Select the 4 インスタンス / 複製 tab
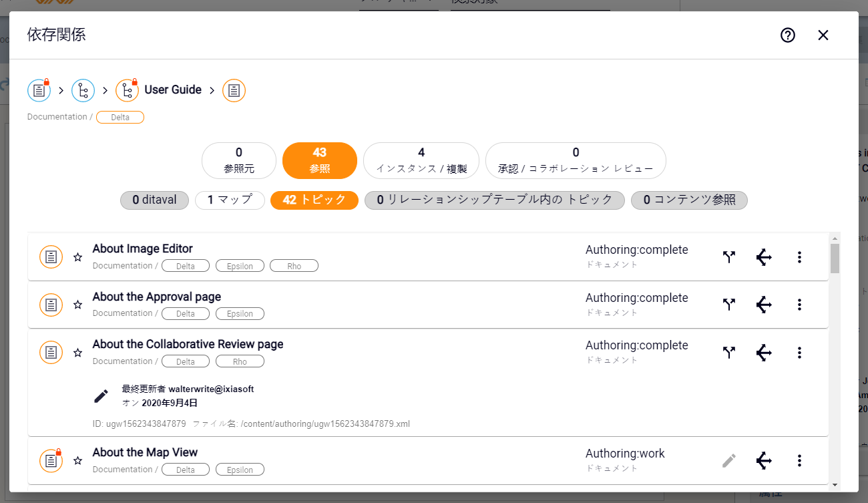868x503 pixels. coord(421,160)
